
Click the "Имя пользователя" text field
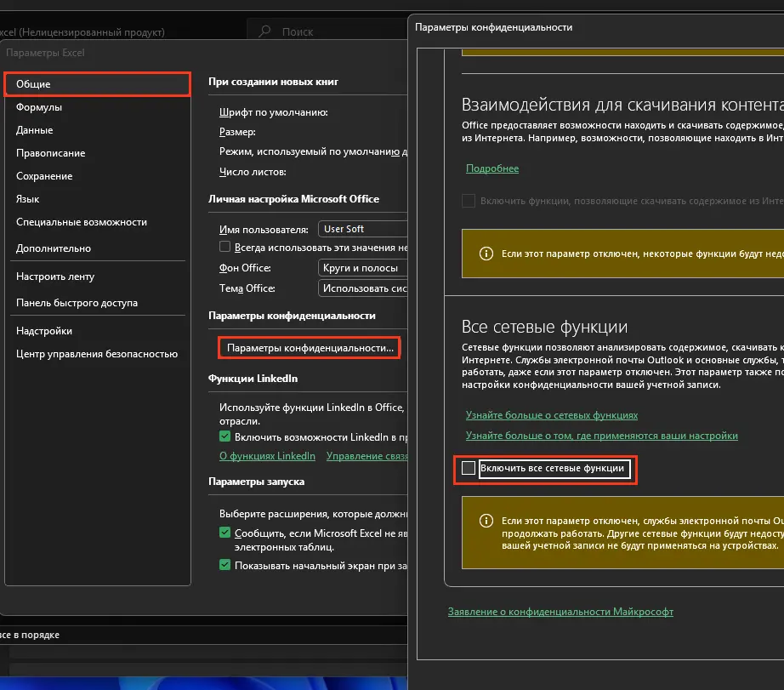(361, 229)
